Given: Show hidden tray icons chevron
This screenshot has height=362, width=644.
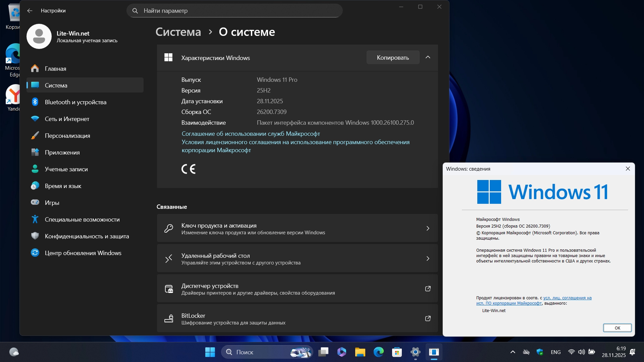Looking at the screenshot, I should click(x=513, y=352).
